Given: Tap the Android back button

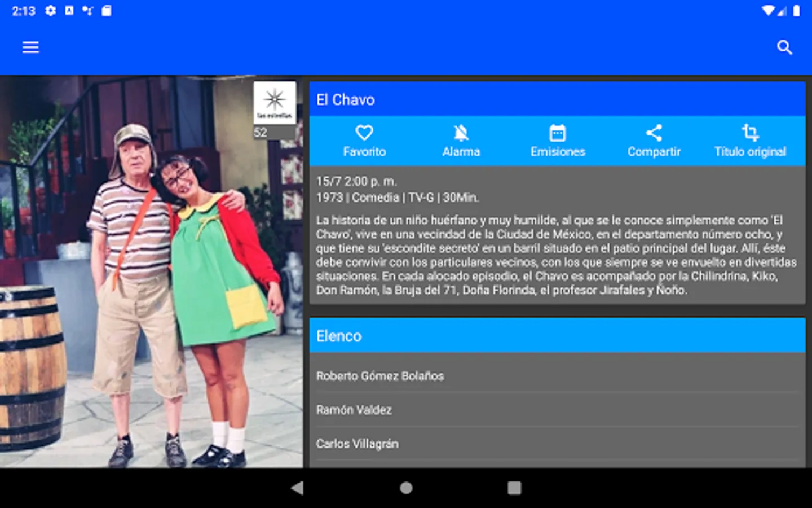Looking at the screenshot, I should click(x=297, y=488).
